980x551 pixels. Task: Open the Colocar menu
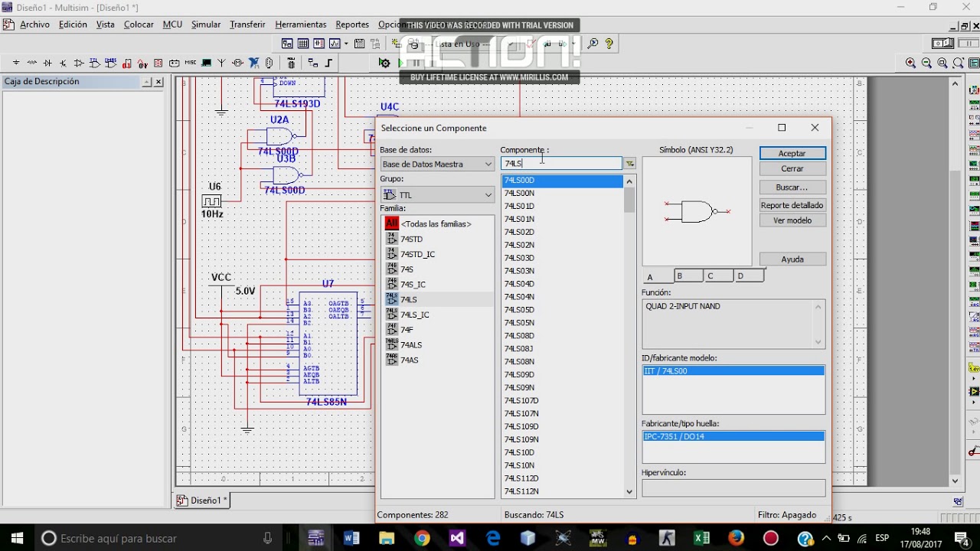pos(139,24)
